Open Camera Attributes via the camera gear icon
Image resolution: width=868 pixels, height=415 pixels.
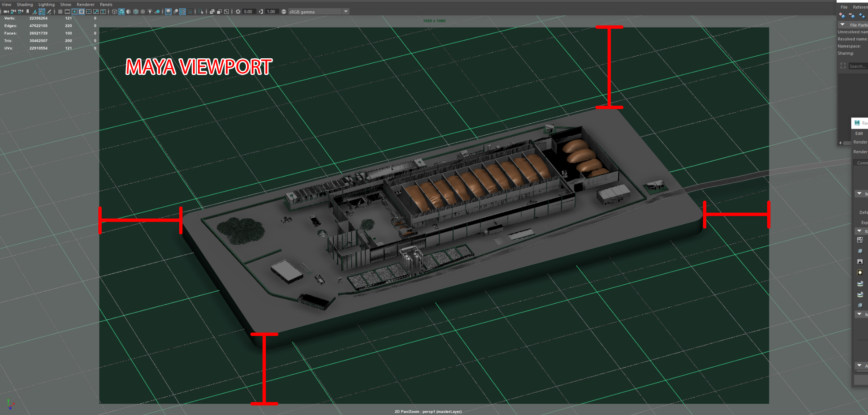click(20, 12)
